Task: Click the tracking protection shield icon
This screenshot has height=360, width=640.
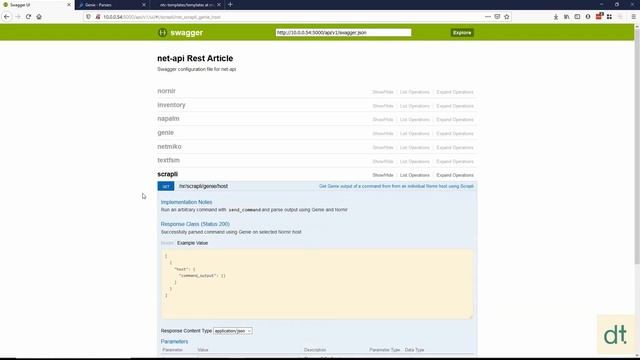Action: pyautogui.click(x=89, y=17)
